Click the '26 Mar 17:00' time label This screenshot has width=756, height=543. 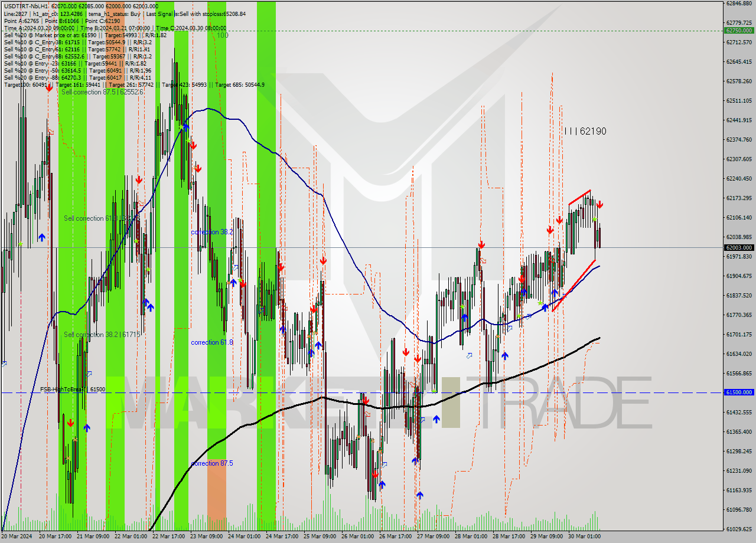click(396, 537)
